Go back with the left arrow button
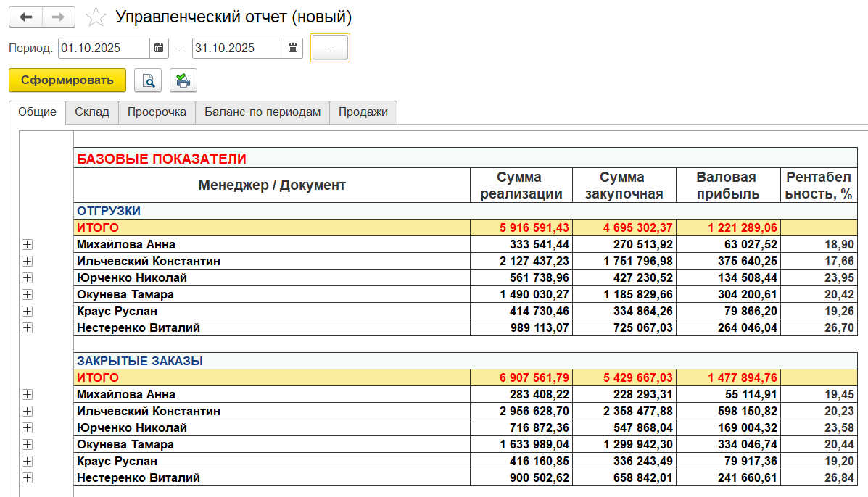 click(x=25, y=17)
